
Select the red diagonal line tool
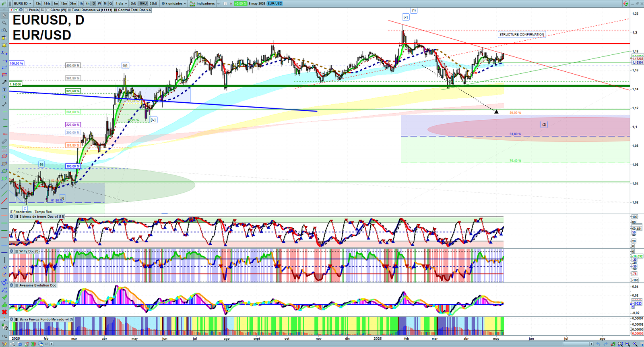[x=4, y=201]
